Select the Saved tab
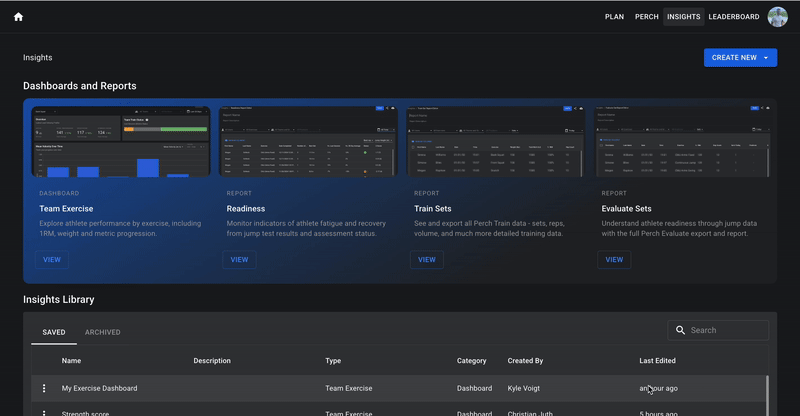The image size is (800, 416). 54,332
